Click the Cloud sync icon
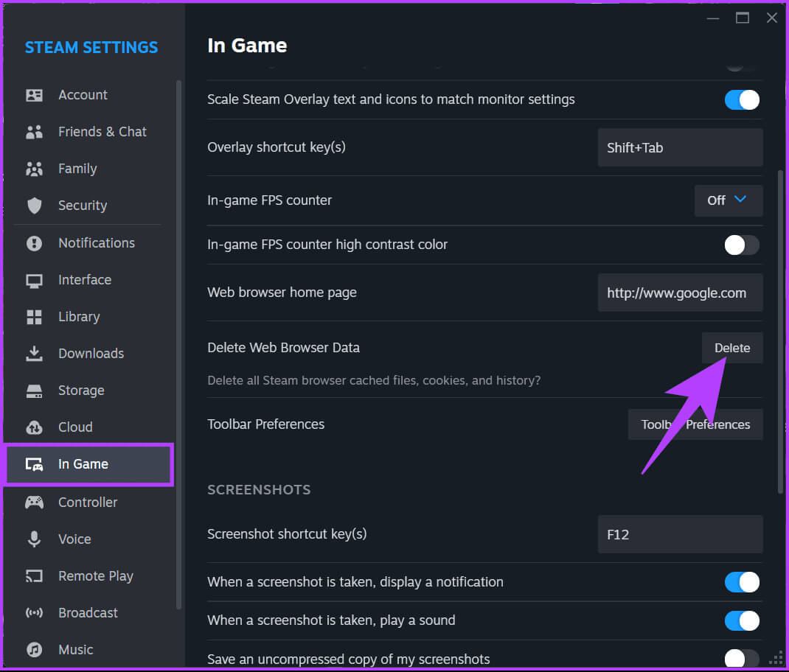Image resolution: width=789 pixels, height=672 pixels. tap(34, 427)
